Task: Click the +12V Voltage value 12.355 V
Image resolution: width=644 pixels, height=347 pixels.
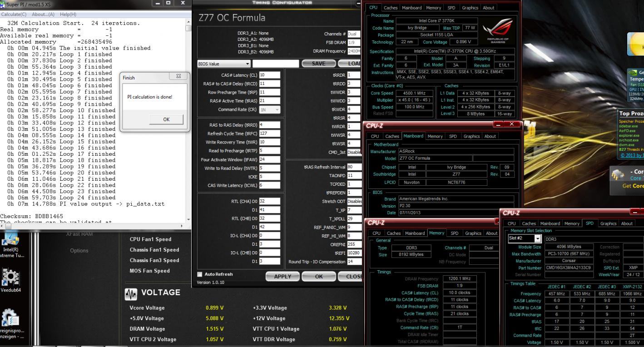Action: (339, 318)
